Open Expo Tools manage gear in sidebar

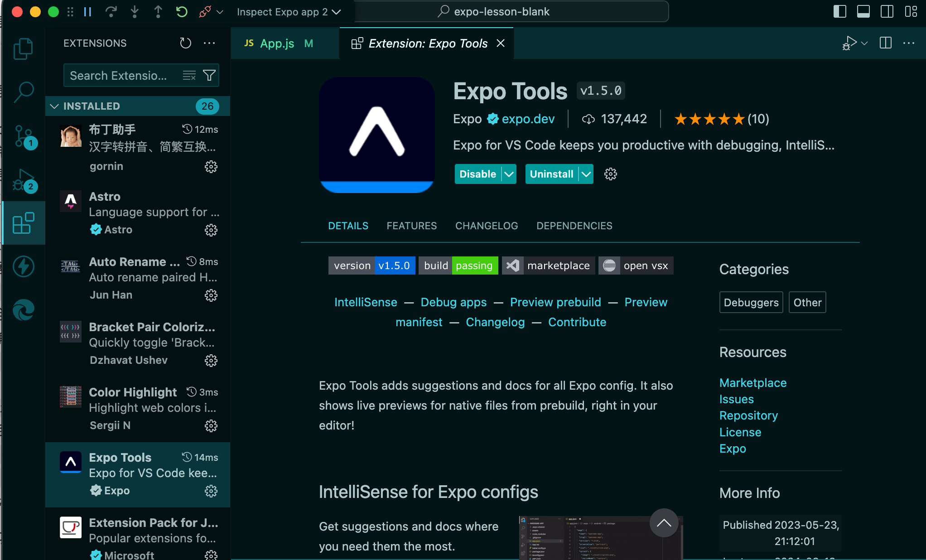pos(211,491)
